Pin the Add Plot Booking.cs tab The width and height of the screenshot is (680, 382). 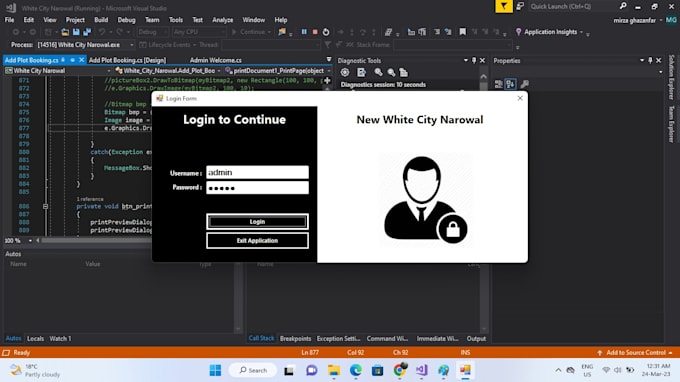pyautogui.click(x=63, y=60)
